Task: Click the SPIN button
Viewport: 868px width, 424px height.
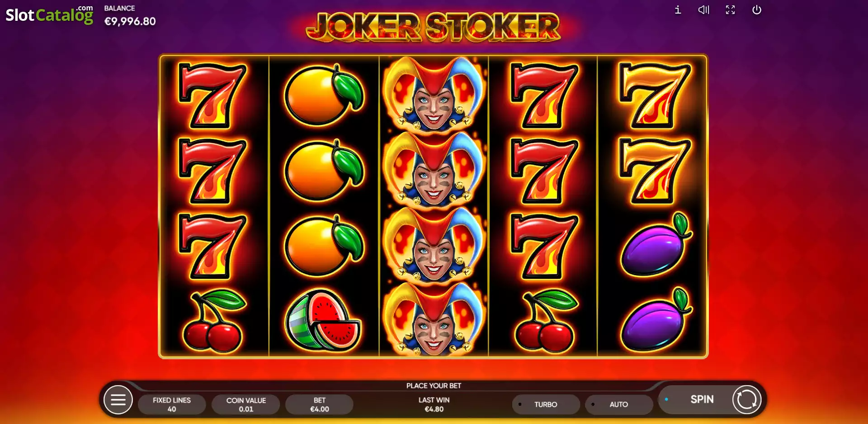Action: pyautogui.click(x=702, y=400)
